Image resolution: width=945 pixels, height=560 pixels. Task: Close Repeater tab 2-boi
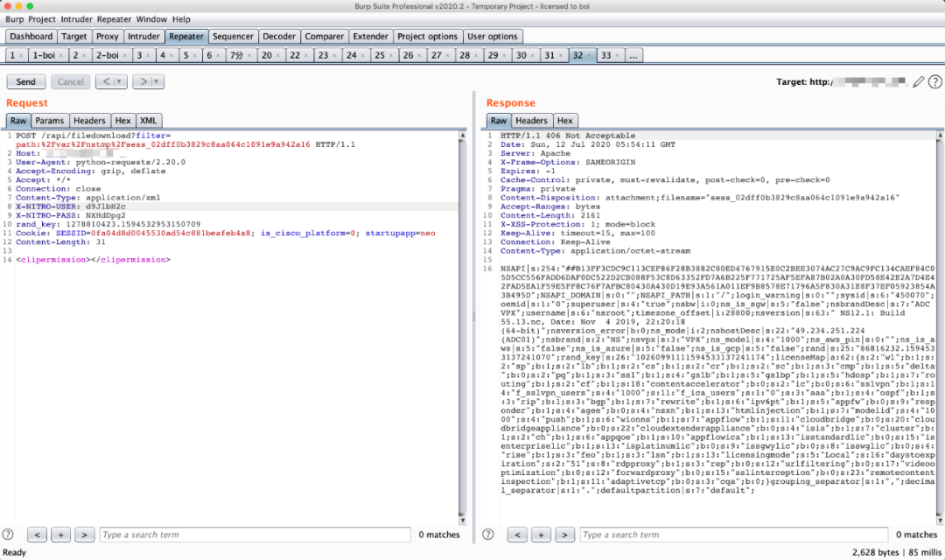click(x=125, y=55)
